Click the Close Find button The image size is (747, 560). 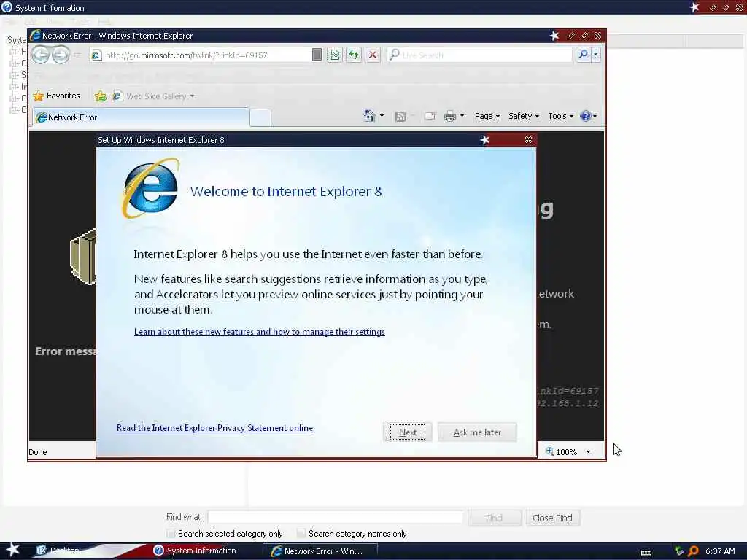(x=553, y=518)
